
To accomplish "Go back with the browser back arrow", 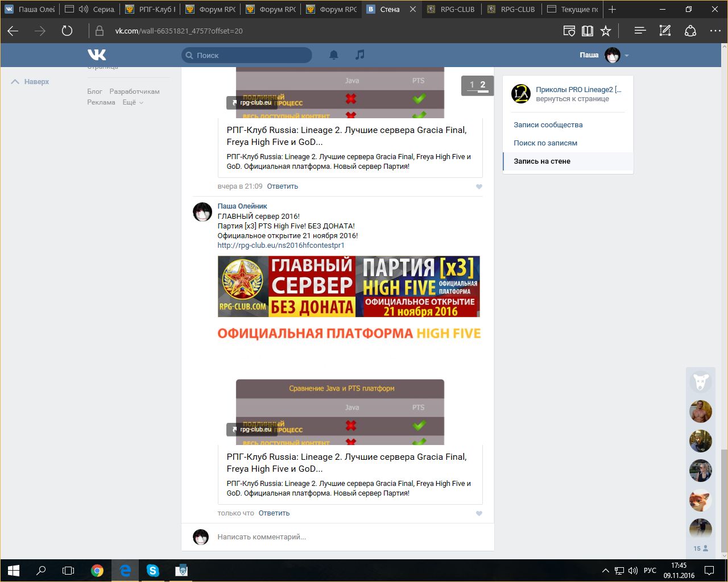I will click(x=13, y=31).
